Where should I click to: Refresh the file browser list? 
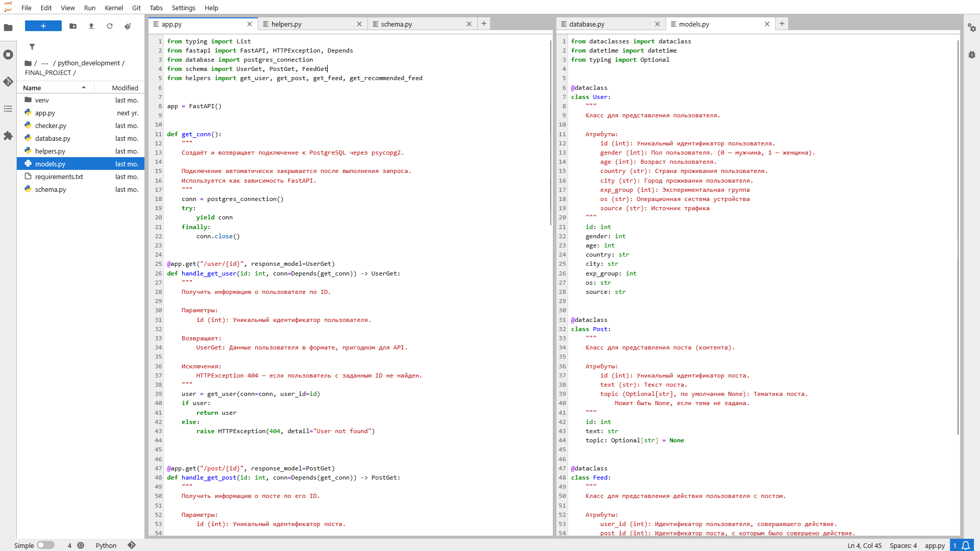(x=110, y=26)
